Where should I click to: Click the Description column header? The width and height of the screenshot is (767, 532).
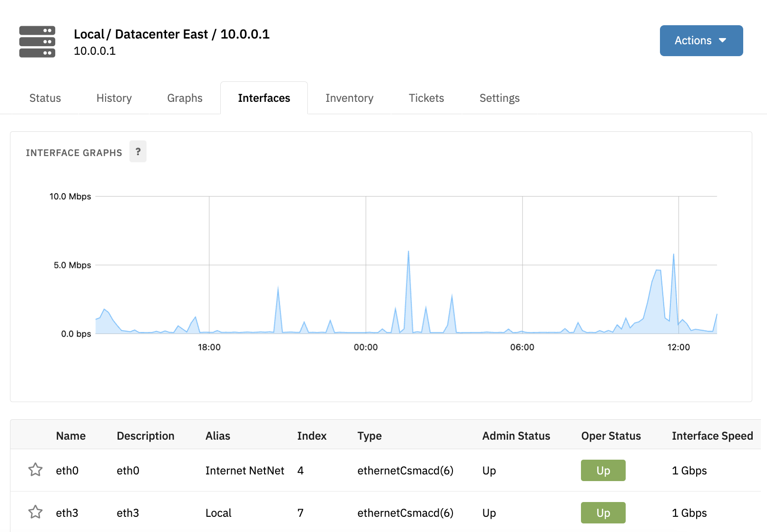146,436
